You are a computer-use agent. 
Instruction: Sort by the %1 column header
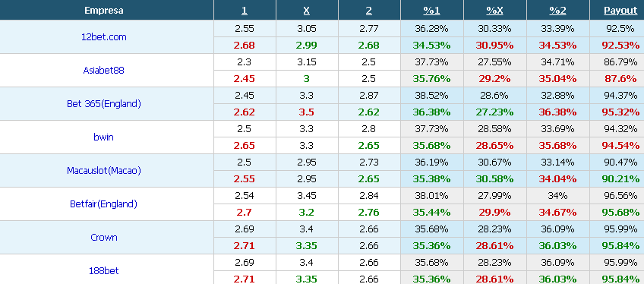click(431, 11)
